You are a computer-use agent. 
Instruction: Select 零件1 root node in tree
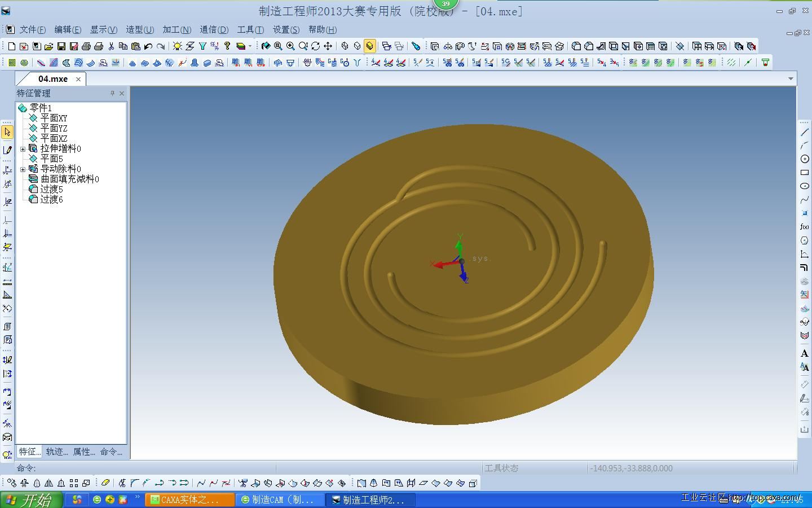click(40, 108)
